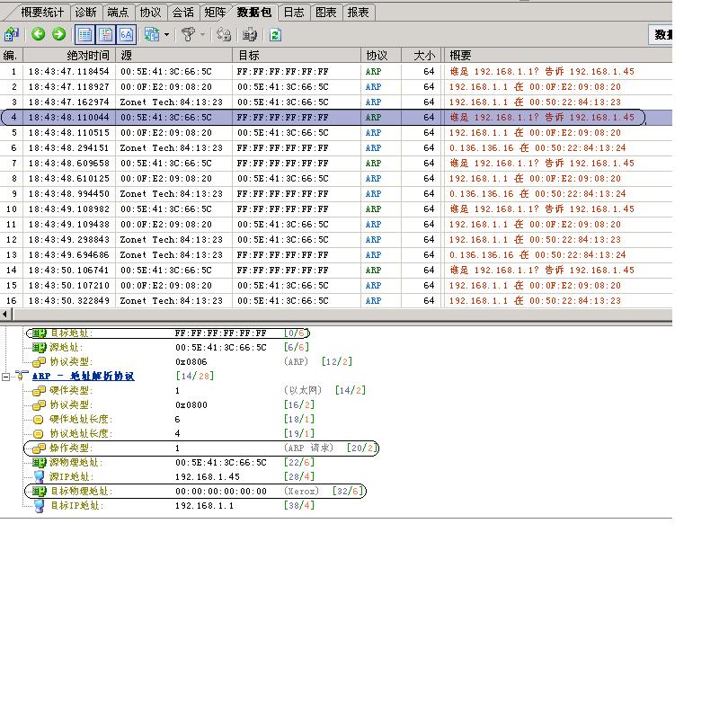
Task: Click the horizontal scrollbar left arrow
Action: pos(5,314)
